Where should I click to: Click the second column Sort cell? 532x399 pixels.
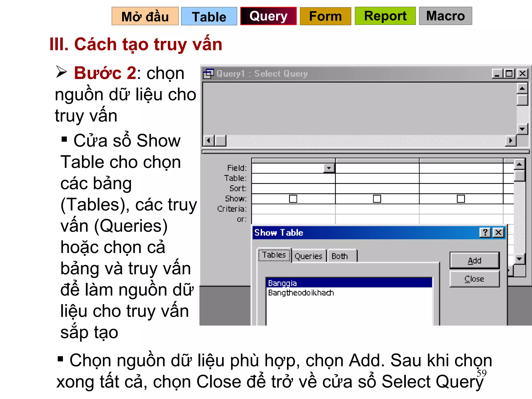(x=377, y=189)
